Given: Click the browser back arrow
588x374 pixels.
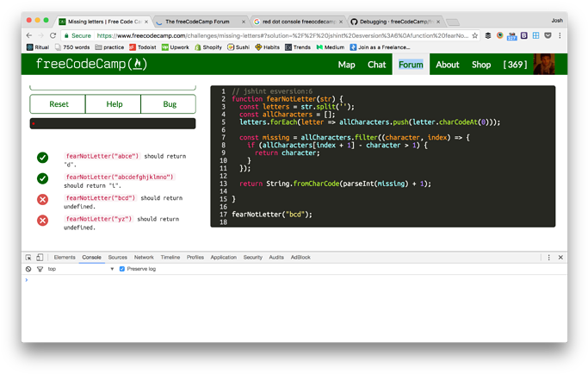Looking at the screenshot, I should 29,36.
